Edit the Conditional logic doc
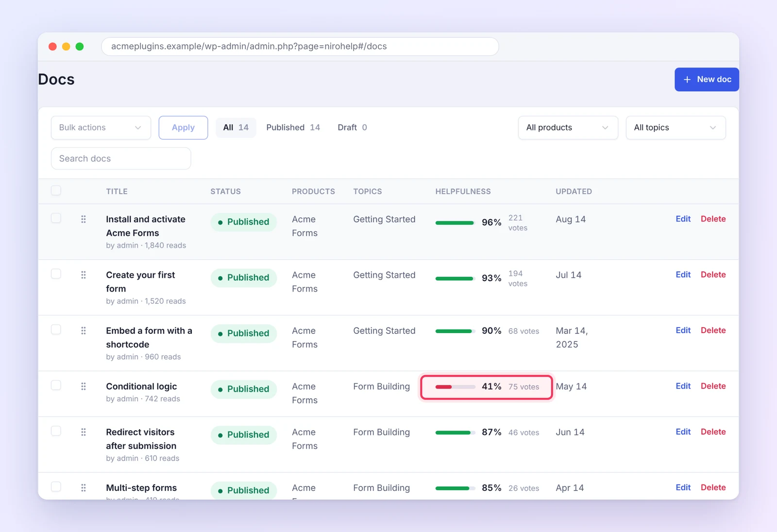 coord(683,386)
